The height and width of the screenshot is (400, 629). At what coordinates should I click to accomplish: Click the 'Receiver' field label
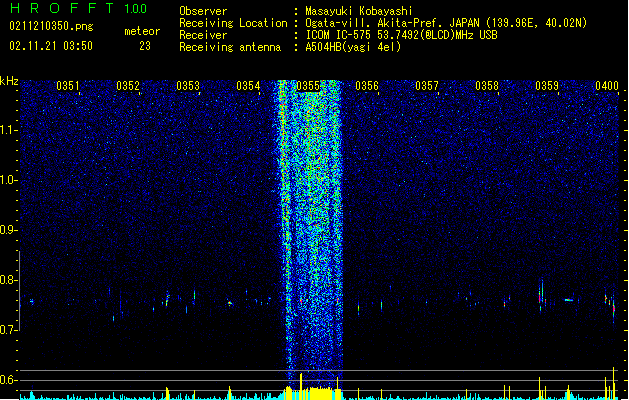[x=203, y=35]
